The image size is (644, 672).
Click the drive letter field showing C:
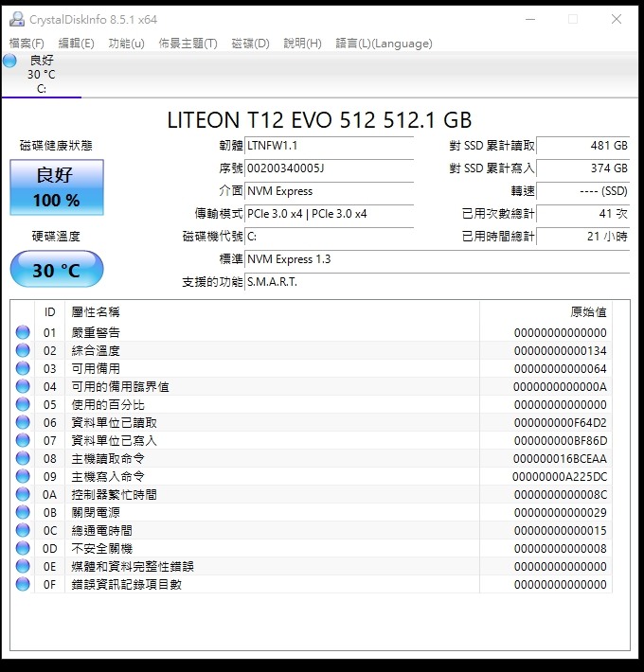[329, 237]
